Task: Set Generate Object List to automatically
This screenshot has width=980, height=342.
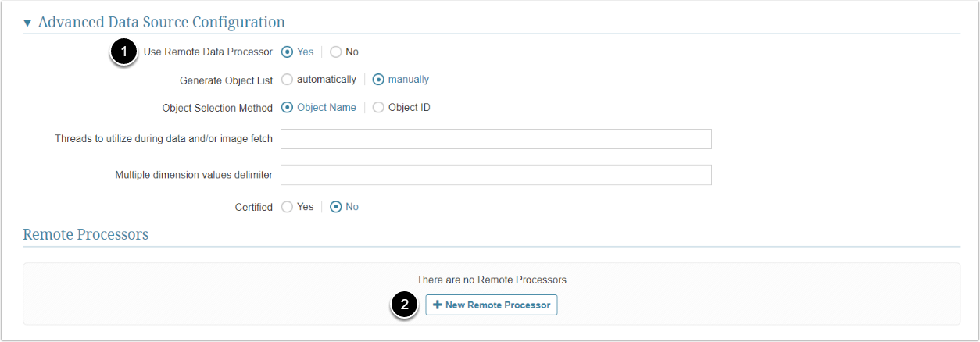Action: pos(288,80)
